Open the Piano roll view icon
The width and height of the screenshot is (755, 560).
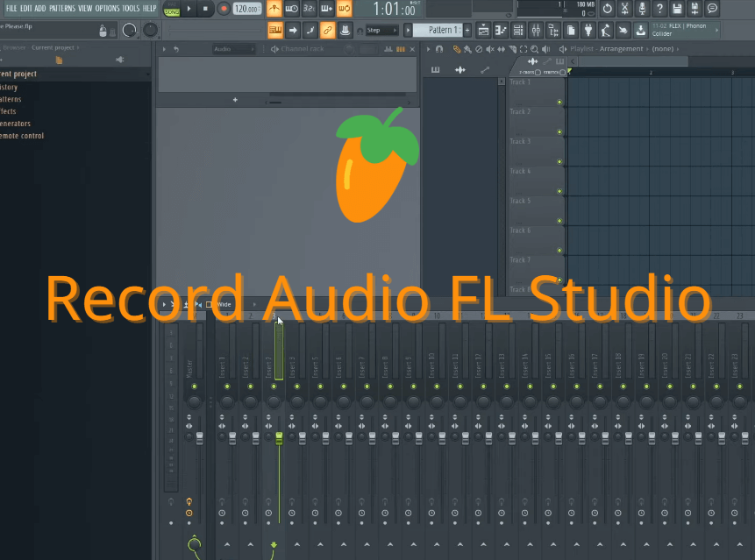click(x=501, y=31)
